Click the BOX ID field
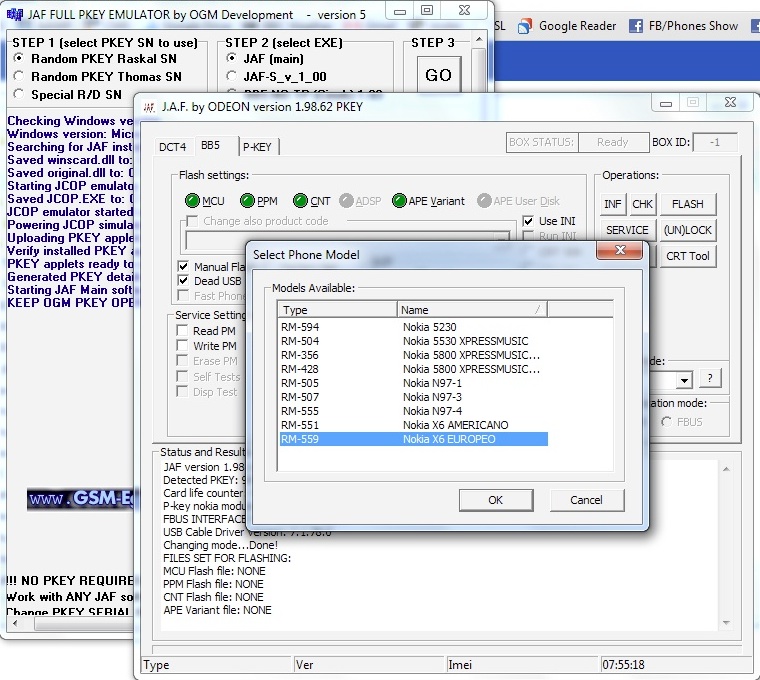Image resolution: width=760 pixels, height=680 pixels. point(715,142)
